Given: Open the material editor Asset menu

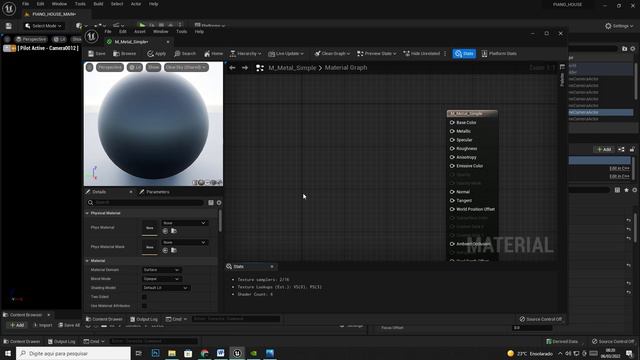Looking at the screenshot, I should click(140, 31).
